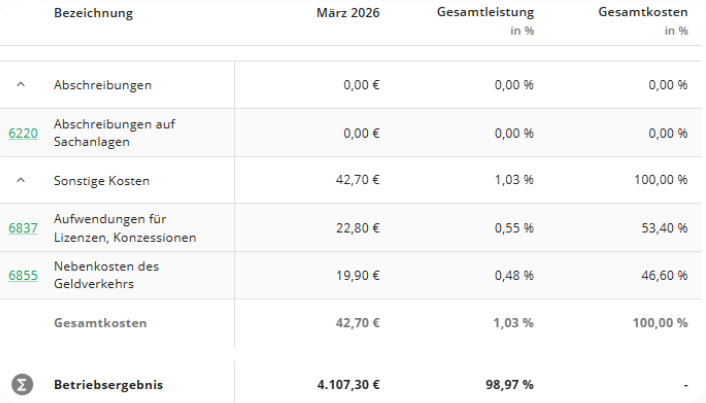This screenshot has width=706, height=403.
Task: Click the Abschreibungen group label
Action: (103, 85)
